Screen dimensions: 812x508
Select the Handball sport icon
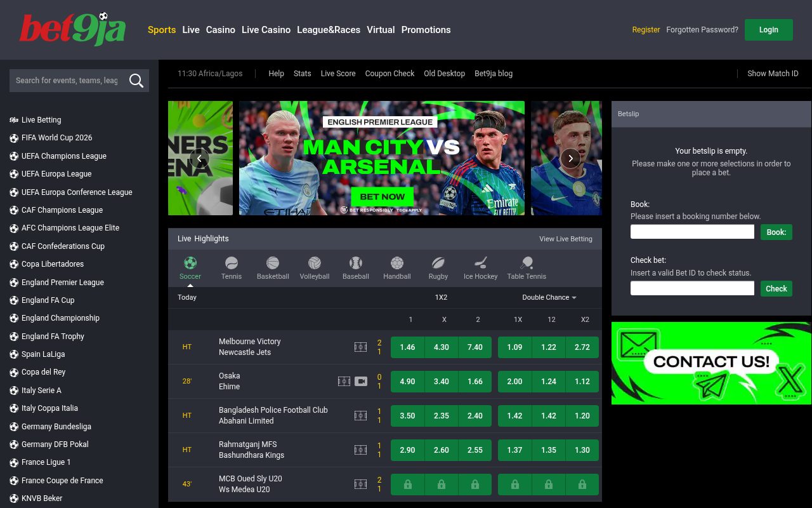tap(396, 263)
